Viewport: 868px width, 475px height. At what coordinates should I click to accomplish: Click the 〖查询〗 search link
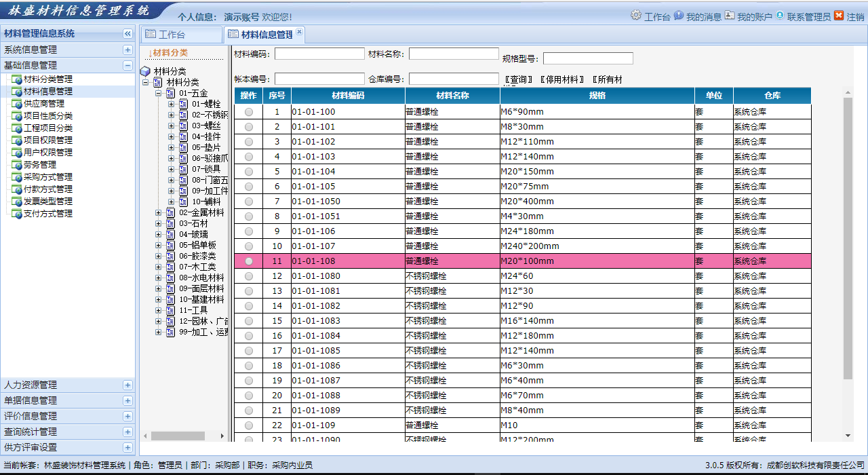[519, 79]
